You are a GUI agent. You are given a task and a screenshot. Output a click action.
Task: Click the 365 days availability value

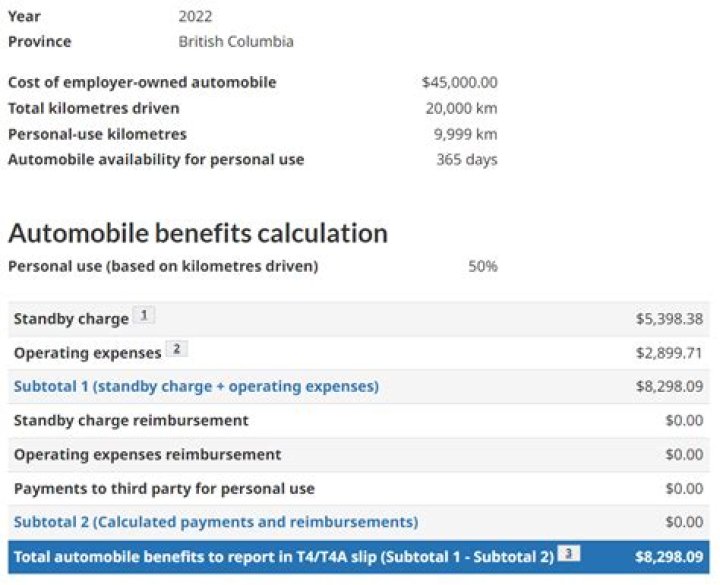click(466, 160)
